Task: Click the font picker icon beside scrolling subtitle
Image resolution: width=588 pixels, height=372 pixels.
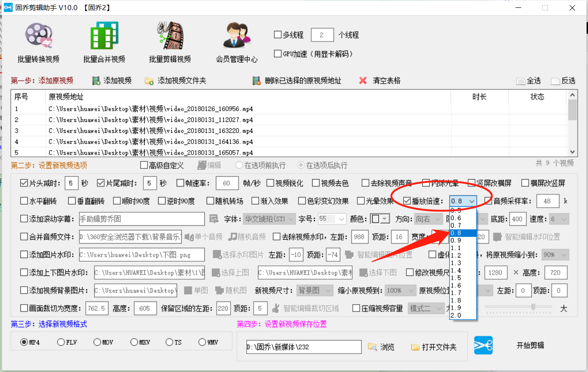Action: (x=214, y=219)
